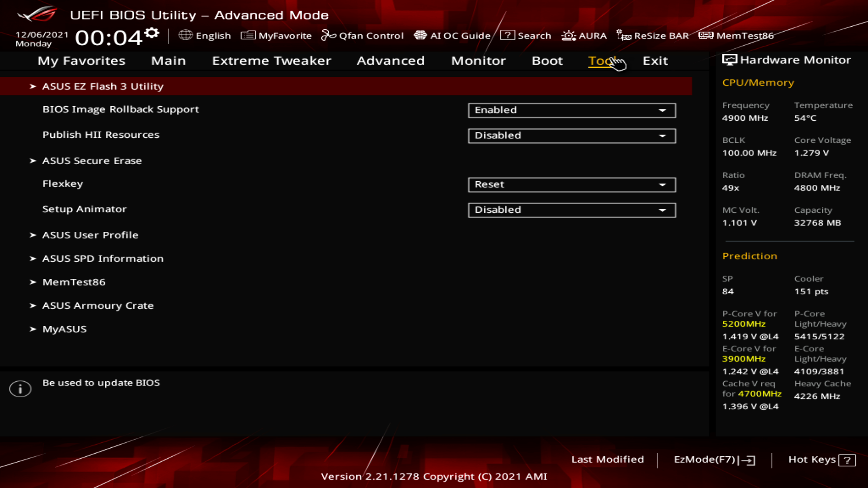Open Setup Animator dropdown
Viewport: 868px width, 488px height.
(x=571, y=210)
